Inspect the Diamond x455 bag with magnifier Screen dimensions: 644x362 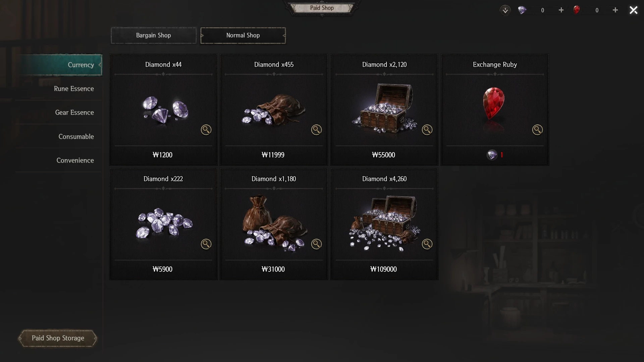pos(316,130)
